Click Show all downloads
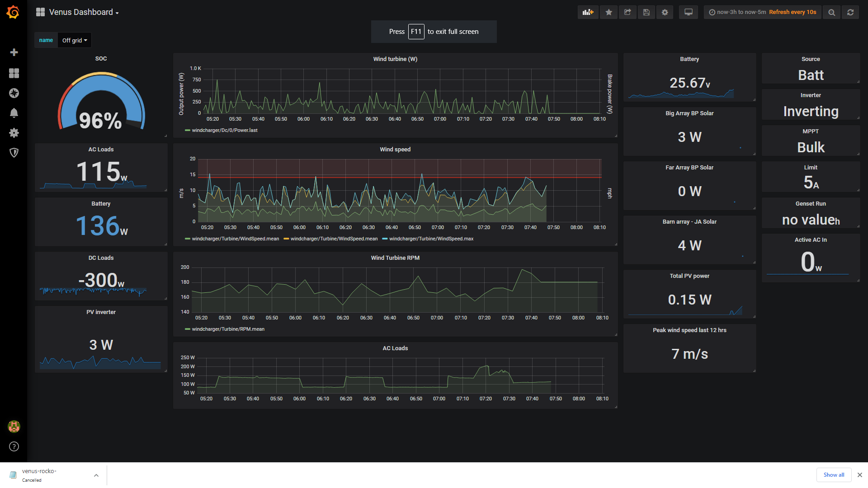The height and width of the screenshot is (488, 868). click(834, 475)
